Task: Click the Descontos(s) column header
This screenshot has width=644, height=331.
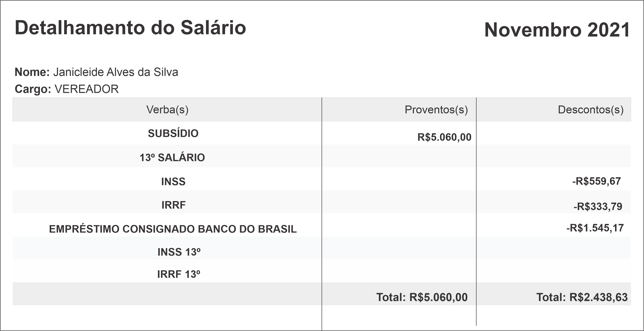Action: 591,110
